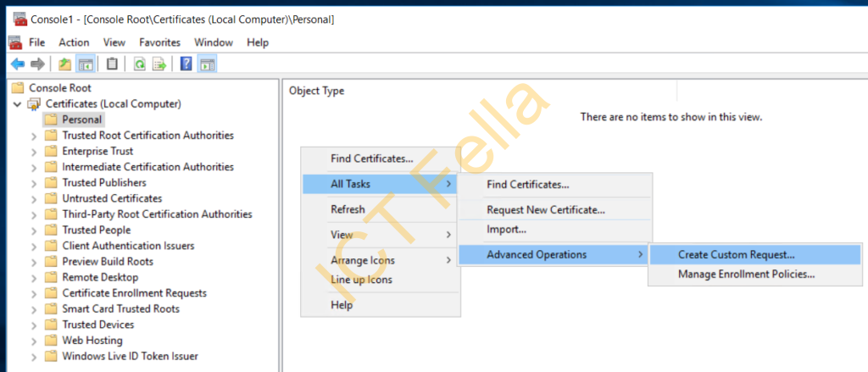Viewport: 868px width, 372px height.
Task: Choose Help from the context menu
Action: pos(381,305)
